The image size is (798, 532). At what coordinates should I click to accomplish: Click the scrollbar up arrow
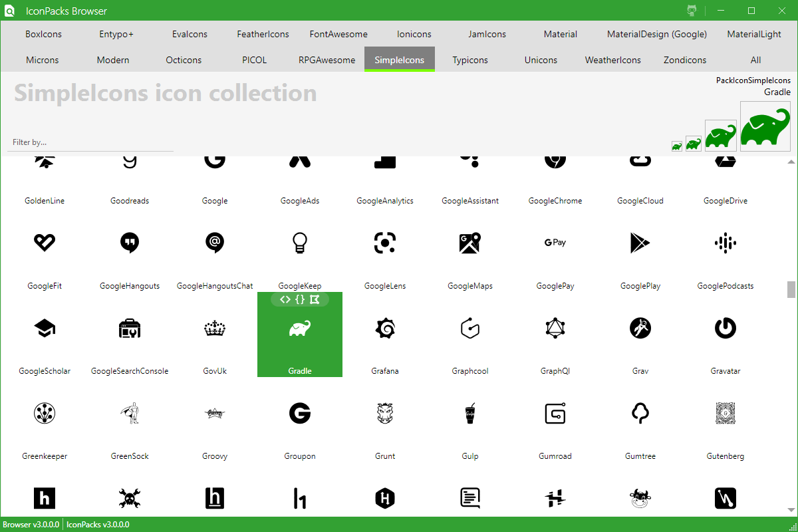pyautogui.click(x=791, y=162)
